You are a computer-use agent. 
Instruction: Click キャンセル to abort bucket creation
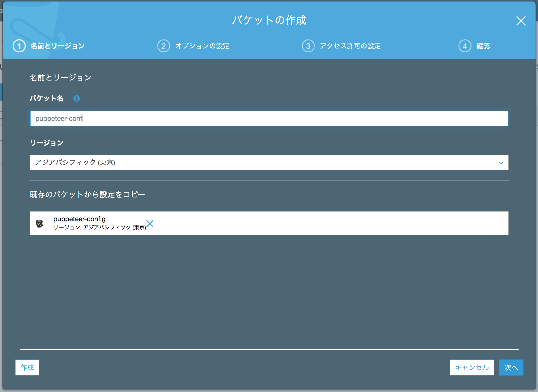pos(472,367)
